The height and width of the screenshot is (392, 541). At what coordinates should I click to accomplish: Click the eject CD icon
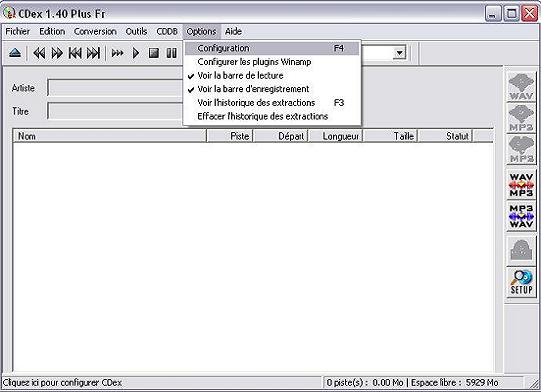[x=15, y=53]
